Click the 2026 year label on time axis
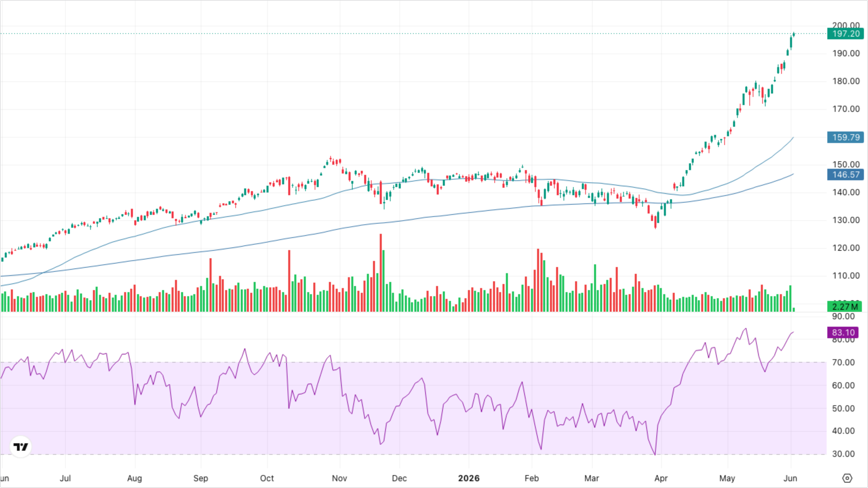Viewport: 868px width, 488px height. (469, 478)
